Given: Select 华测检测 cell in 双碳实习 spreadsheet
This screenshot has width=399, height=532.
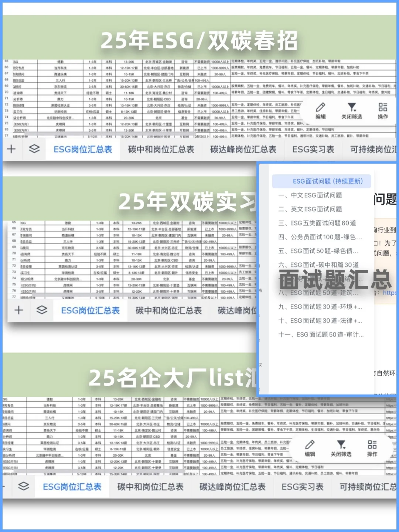Looking at the screenshot, I should (x=68, y=273).
